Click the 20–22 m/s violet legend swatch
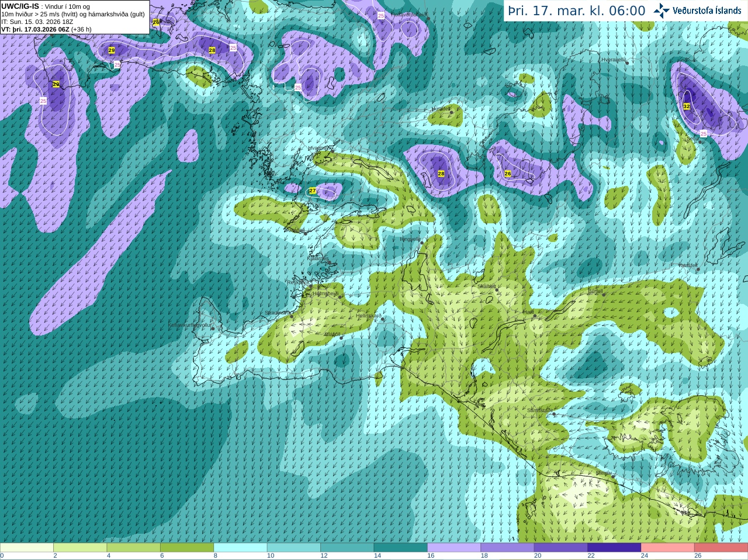The width and height of the screenshot is (748, 560). point(561,548)
